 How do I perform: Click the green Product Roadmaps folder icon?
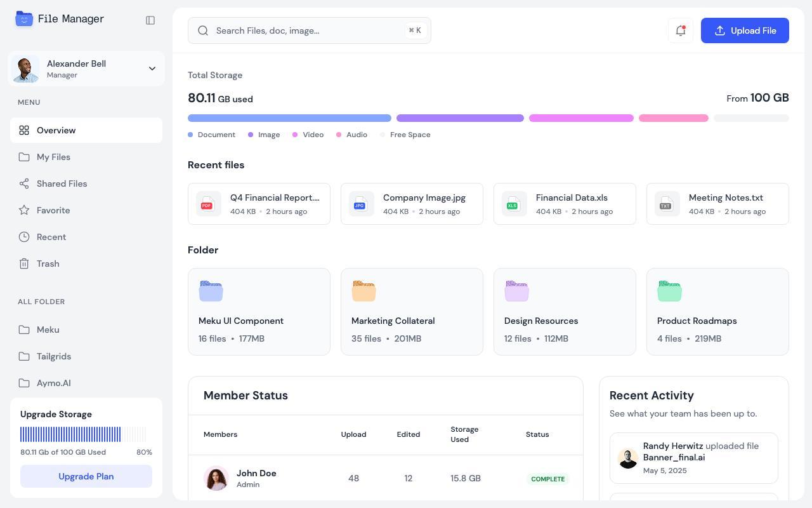pyautogui.click(x=670, y=291)
